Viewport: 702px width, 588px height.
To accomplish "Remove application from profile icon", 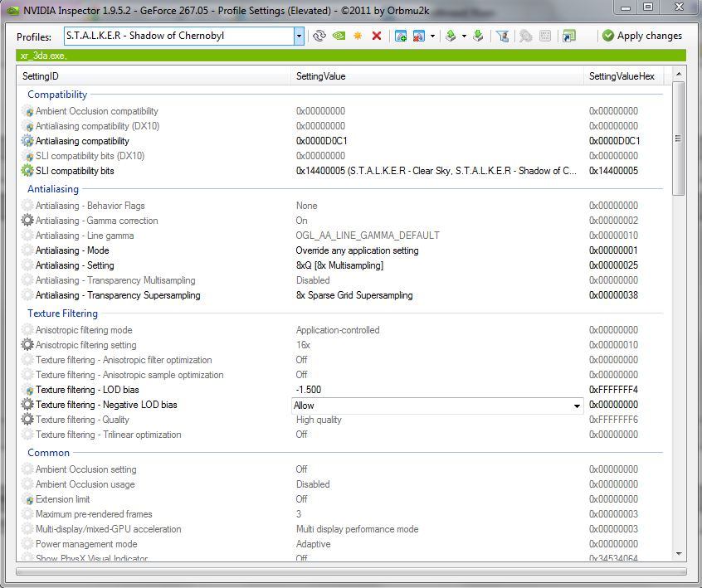I will (418, 36).
